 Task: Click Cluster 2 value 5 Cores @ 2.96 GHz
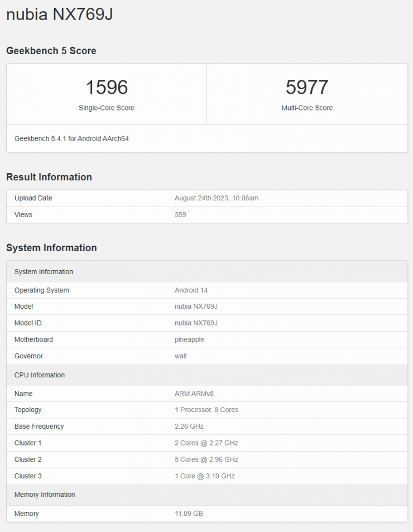206,459
